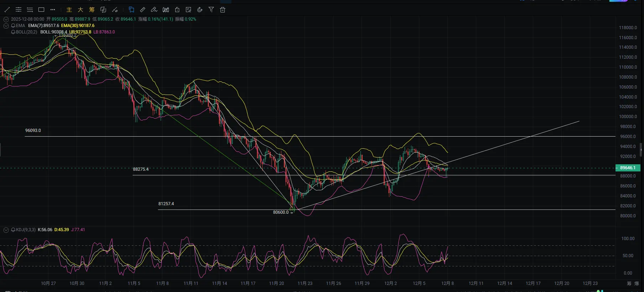Click the bell icon beside KDJ(9,3,3)
Viewport: 644px width, 292px height.
click(13, 230)
